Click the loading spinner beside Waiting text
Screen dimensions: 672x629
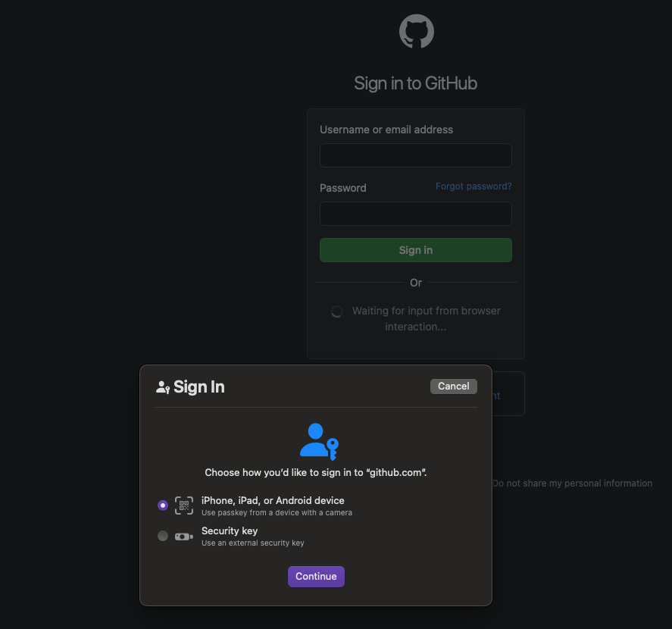[x=337, y=311]
